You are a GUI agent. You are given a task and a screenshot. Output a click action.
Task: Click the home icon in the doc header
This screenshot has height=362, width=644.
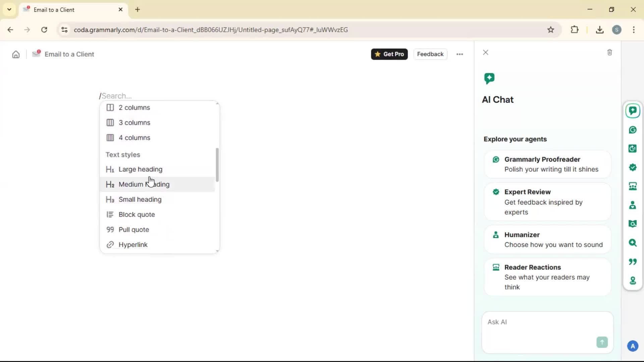16,54
